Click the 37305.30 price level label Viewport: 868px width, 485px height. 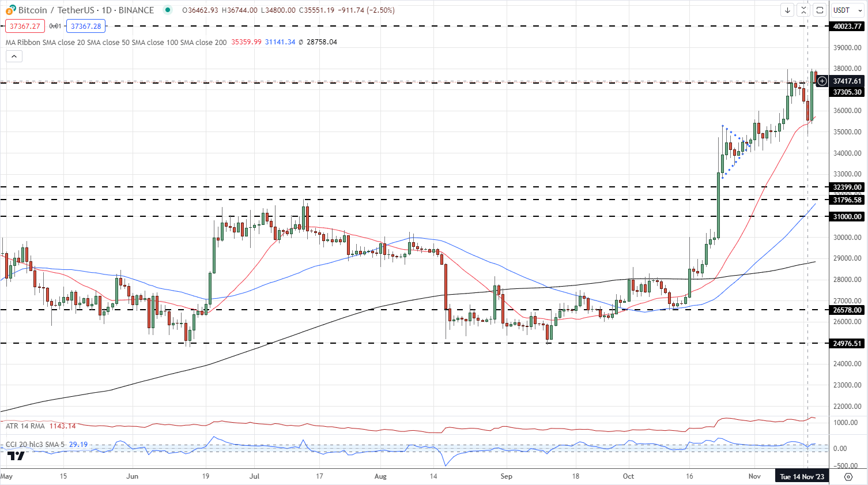click(847, 92)
